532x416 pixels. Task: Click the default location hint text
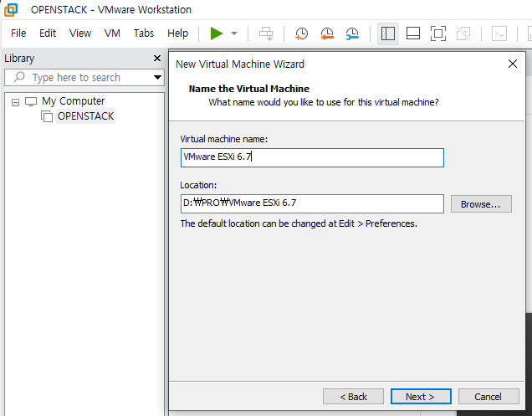point(299,223)
